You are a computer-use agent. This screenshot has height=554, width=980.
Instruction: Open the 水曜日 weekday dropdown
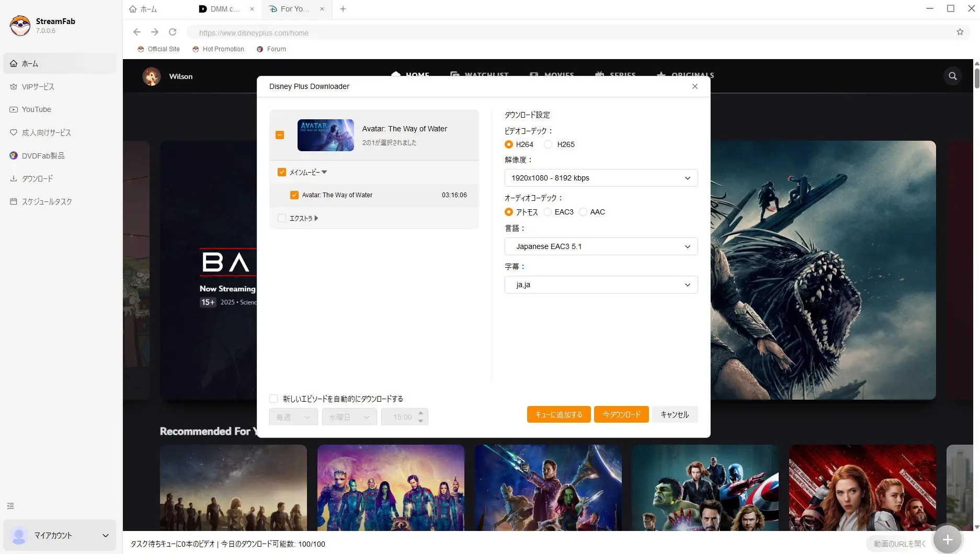point(349,417)
